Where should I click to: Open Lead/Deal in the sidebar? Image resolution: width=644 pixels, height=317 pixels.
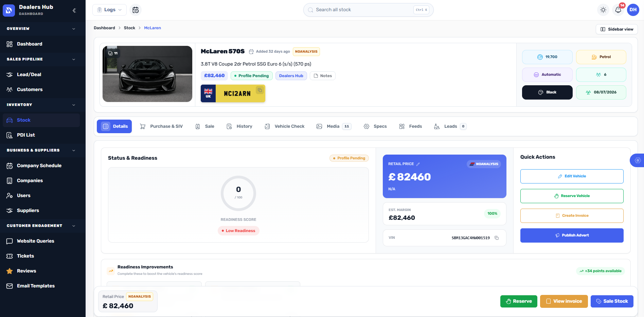pos(41,74)
